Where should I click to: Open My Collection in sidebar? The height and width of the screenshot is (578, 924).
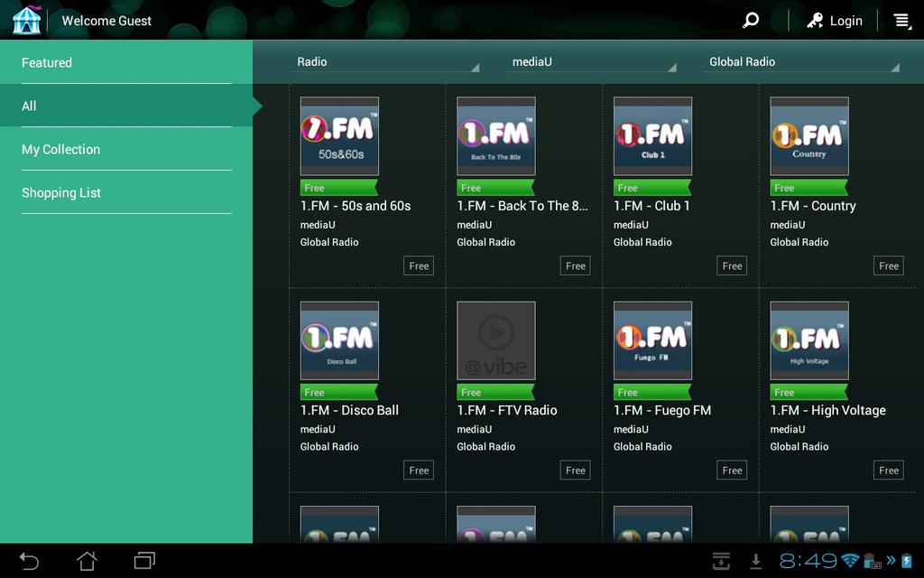pos(126,149)
